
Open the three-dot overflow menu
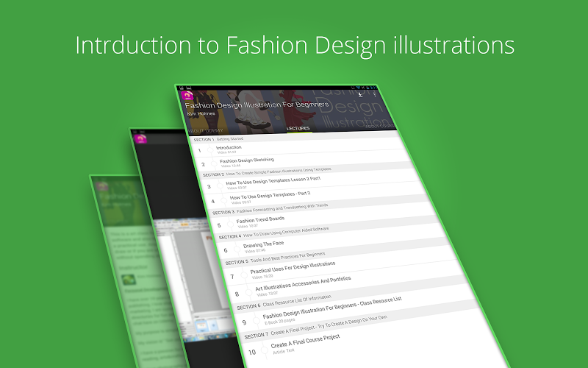pyautogui.click(x=374, y=94)
